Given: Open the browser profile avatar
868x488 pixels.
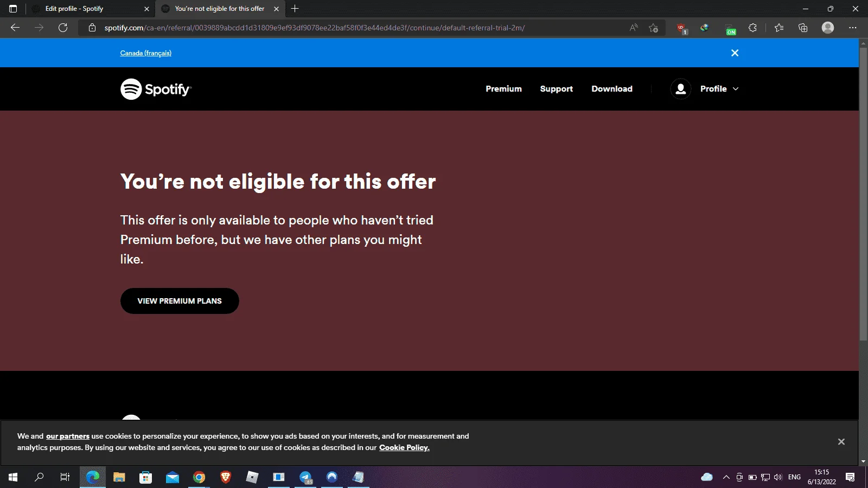Looking at the screenshot, I should pos(828,28).
